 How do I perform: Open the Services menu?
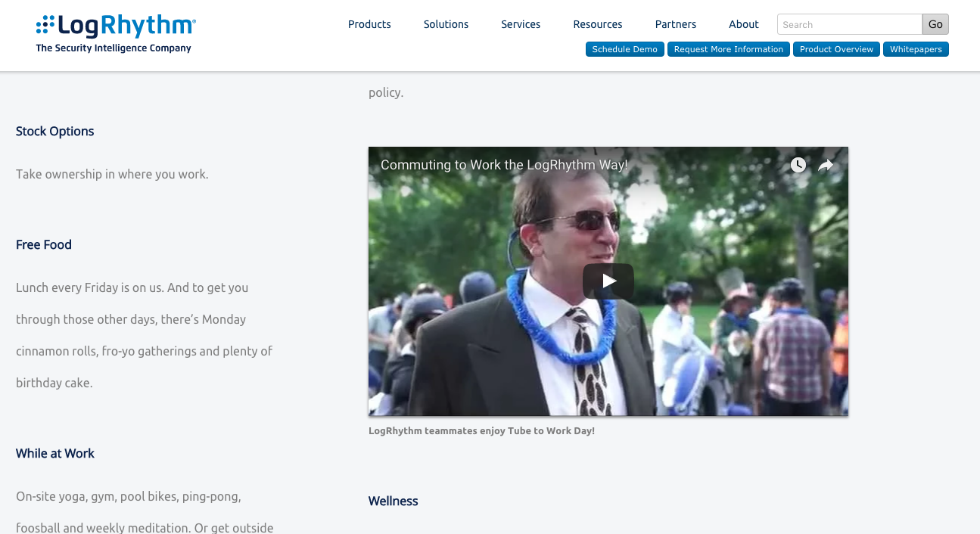tap(520, 24)
